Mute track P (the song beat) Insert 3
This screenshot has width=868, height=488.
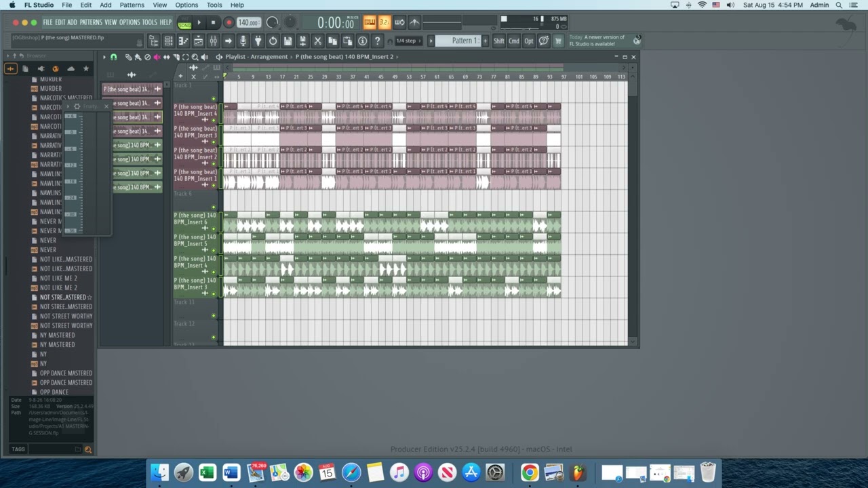(214, 143)
